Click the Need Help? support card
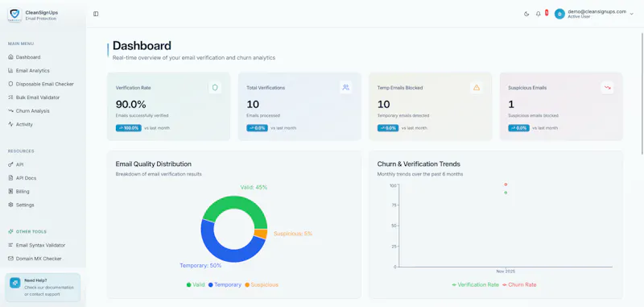644x307 pixels. point(43,288)
